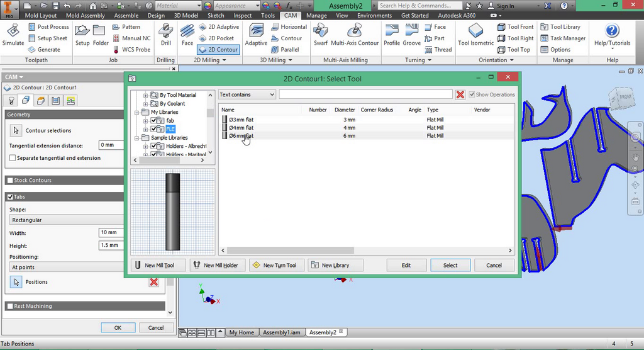Switch to My Home document tab
The height and width of the screenshot is (350, 644).
point(241,332)
